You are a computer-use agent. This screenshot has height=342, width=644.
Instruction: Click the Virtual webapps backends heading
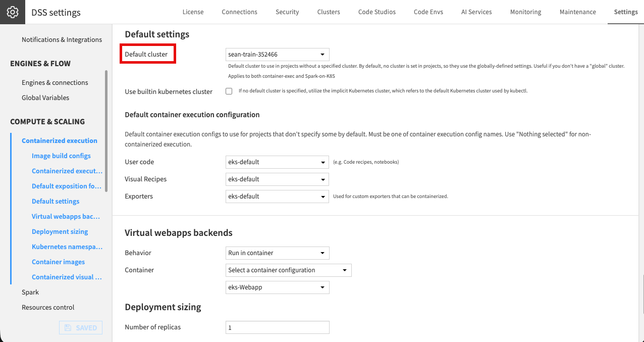pos(179,233)
